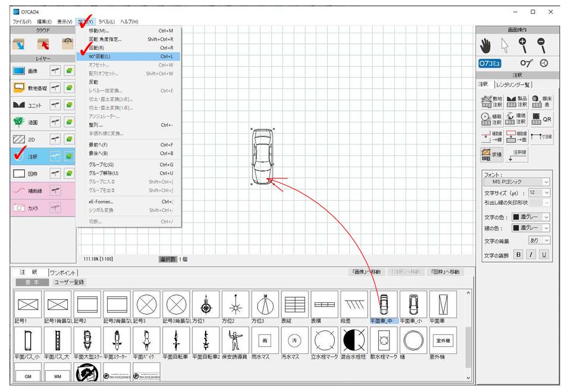The height and width of the screenshot is (392, 575).
Task: Toggle green lock icon on 2D layer
Action: 68,139
